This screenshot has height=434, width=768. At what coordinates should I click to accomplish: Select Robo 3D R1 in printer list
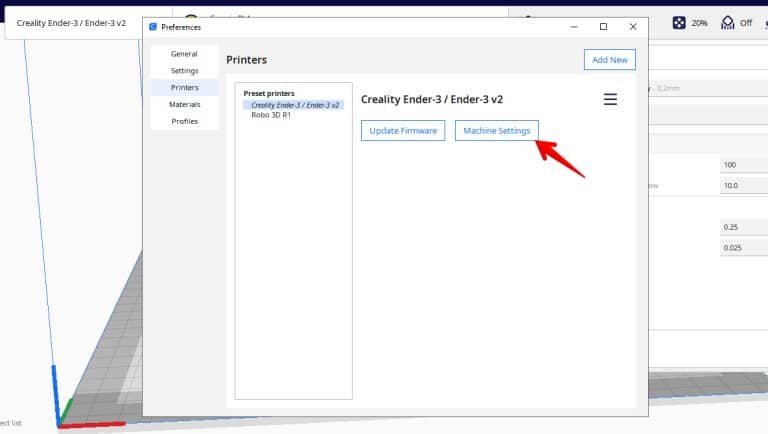271,115
